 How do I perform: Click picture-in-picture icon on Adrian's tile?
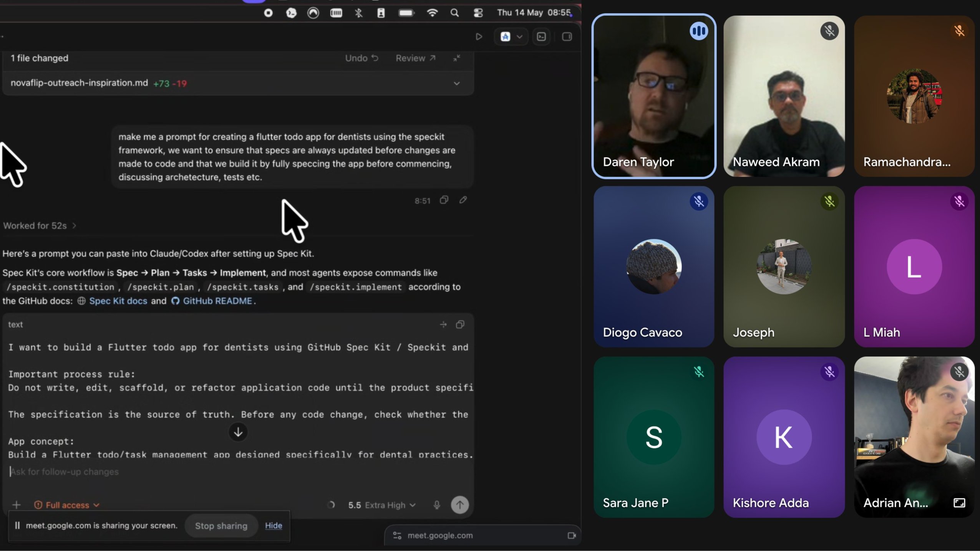[959, 503]
